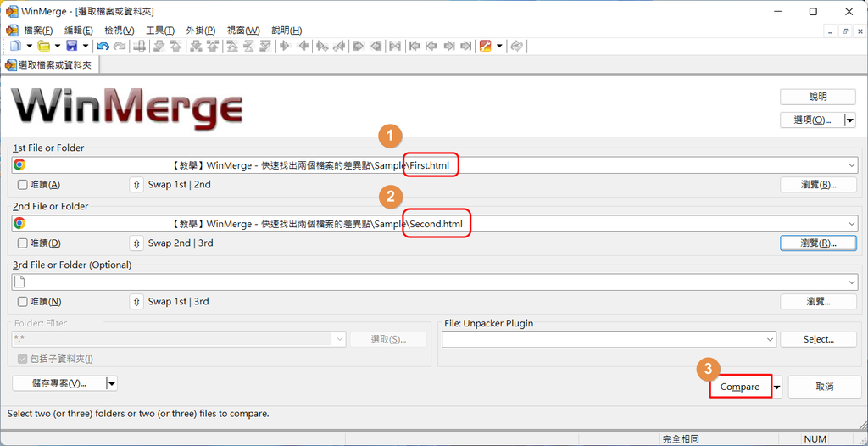The height and width of the screenshot is (446, 868).
Task: Click the Save floppy disk toolbar icon
Action: [x=72, y=46]
